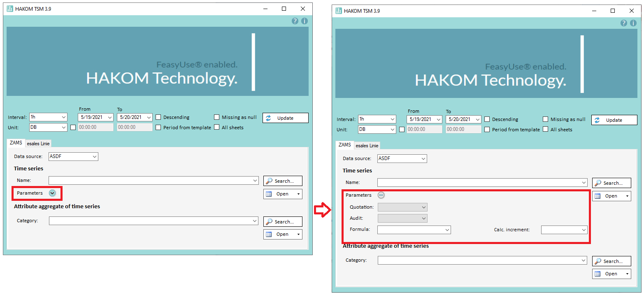644x293 pixels.
Task: Click the help question mark icon in right window
Action: (624, 23)
